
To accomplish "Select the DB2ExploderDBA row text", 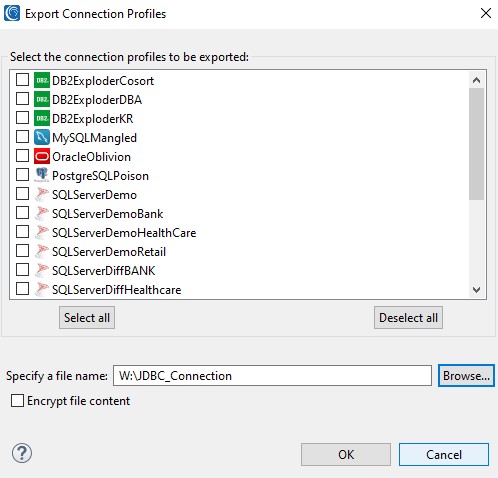I will (x=97, y=100).
